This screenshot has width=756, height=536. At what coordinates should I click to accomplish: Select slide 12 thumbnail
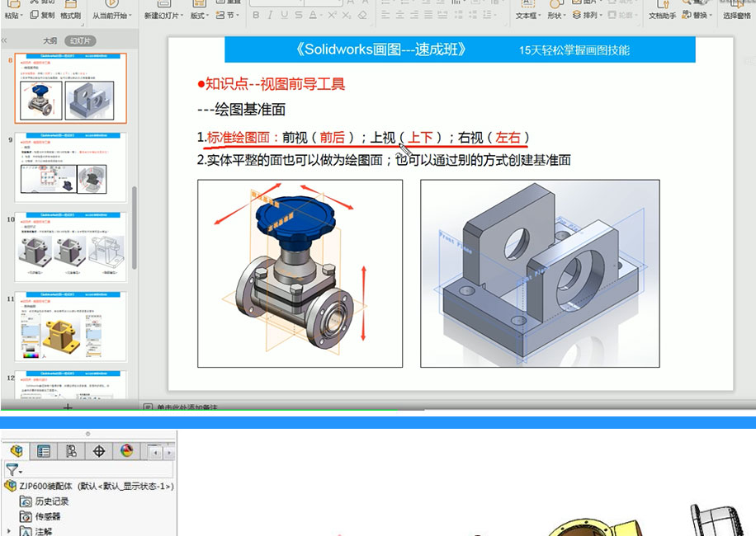(70, 384)
